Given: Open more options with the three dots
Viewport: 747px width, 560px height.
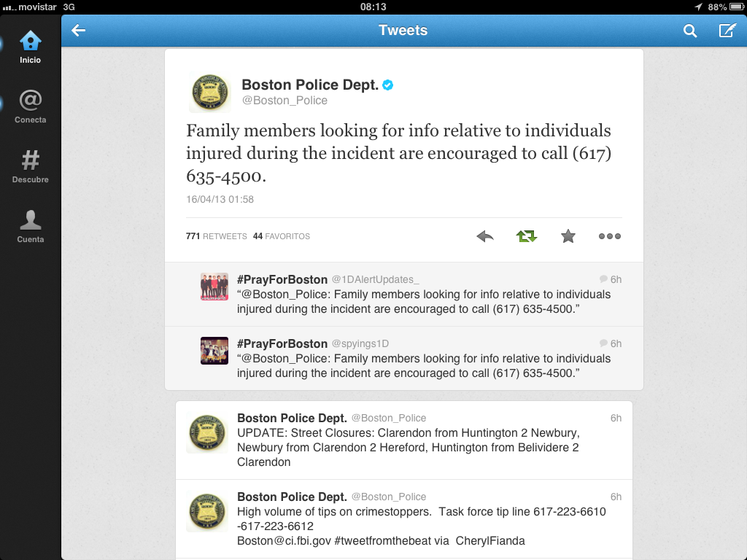Looking at the screenshot, I should coord(610,236).
